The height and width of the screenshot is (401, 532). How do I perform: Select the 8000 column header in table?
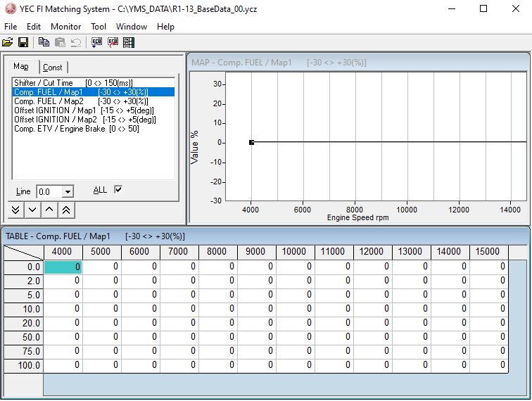coord(218,252)
